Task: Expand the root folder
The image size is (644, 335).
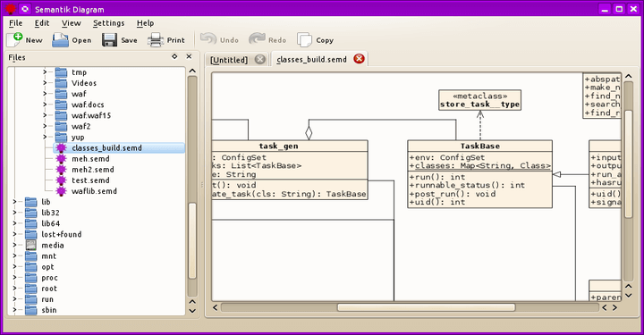Action: point(15,289)
